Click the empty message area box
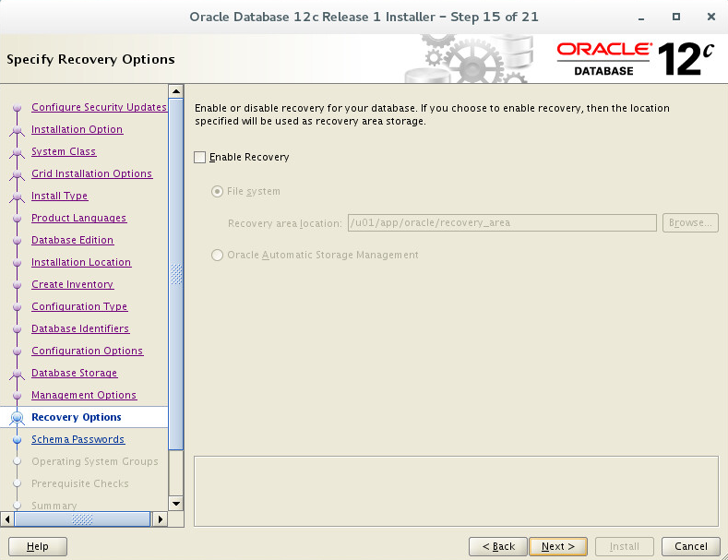The image size is (728, 560). click(456, 492)
